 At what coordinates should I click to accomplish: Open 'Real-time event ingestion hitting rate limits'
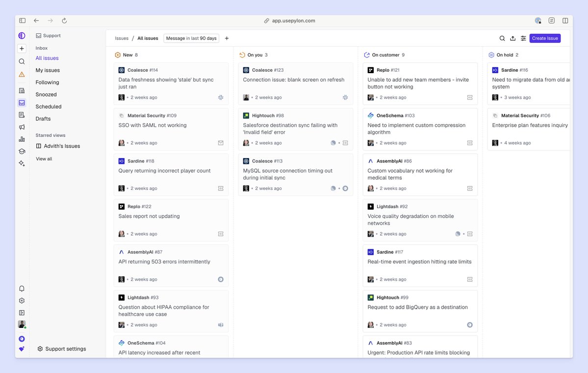point(420,266)
